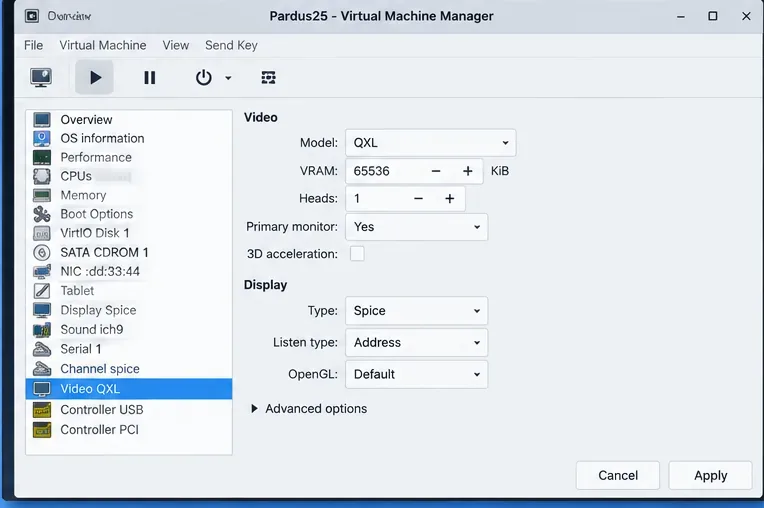This screenshot has width=764, height=508.
Task: Select the Channel spice row label
Action: (x=100, y=369)
